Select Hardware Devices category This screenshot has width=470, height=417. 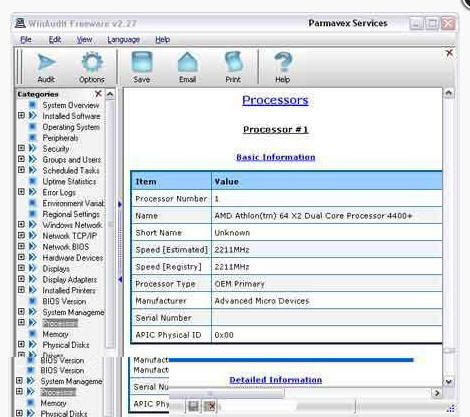pyautogui.click(x=73, y=258)
